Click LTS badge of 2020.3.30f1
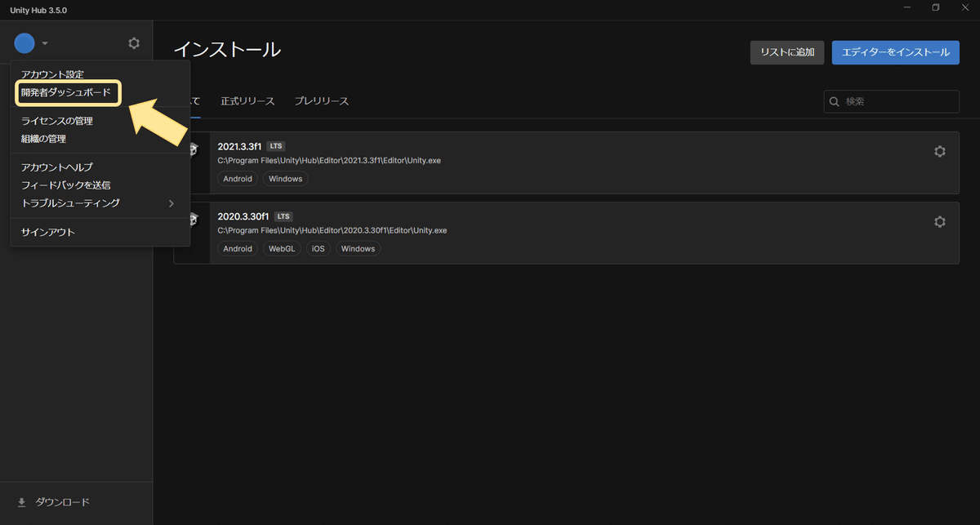 pyautogui.click(x=283, y=216)
